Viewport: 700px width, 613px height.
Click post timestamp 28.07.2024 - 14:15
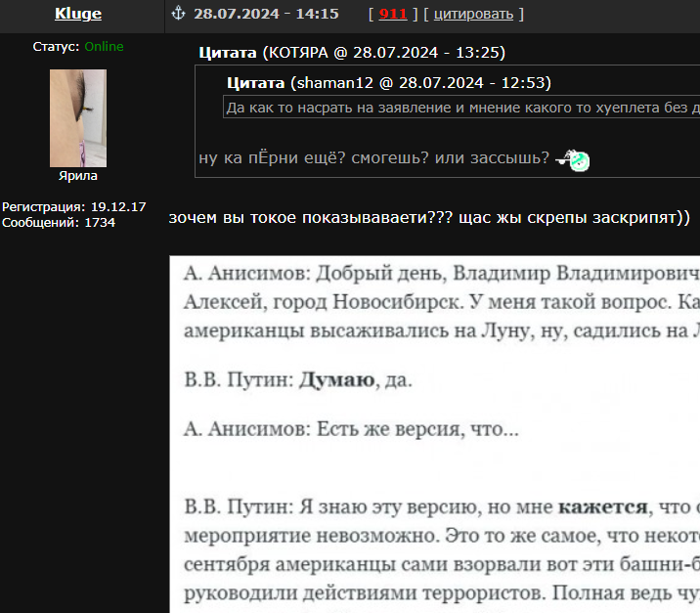(266, 14)
